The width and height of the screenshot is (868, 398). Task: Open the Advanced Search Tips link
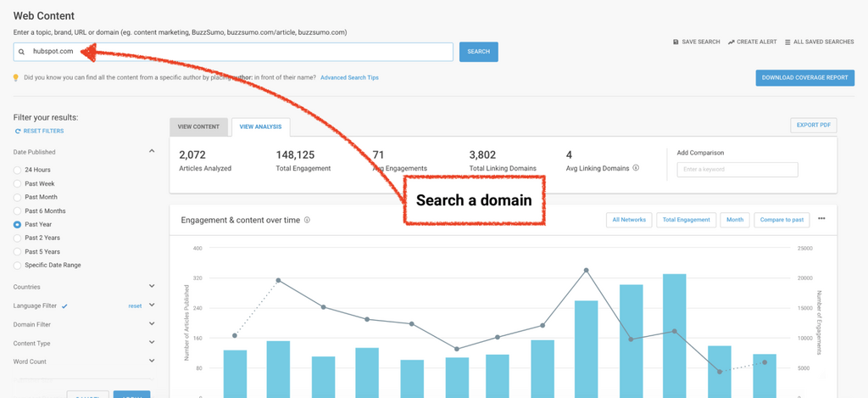coord(349,77)
